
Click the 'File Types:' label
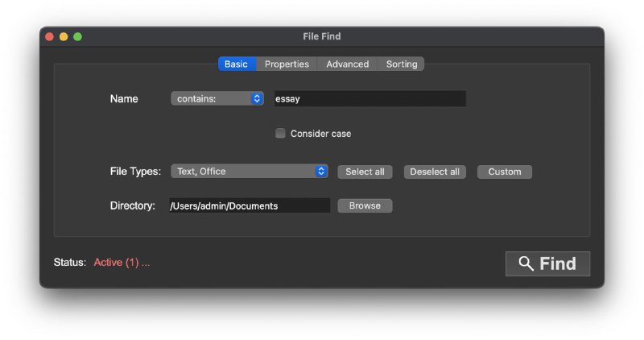(135, 172)
